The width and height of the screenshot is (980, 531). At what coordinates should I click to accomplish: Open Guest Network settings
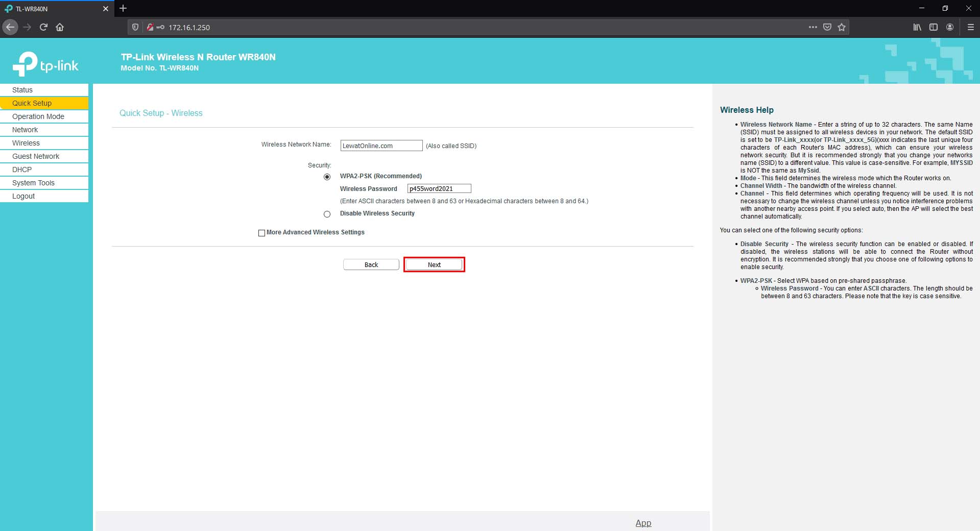coord(44,156)
